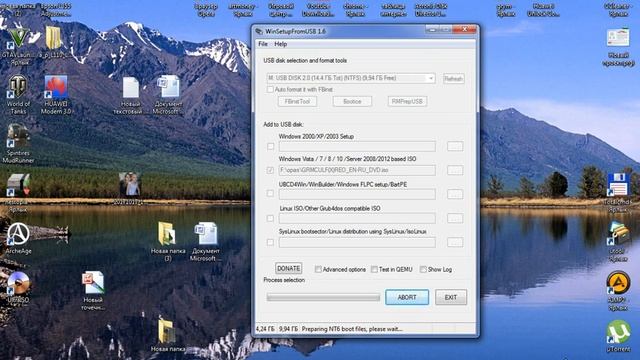Enable the Show Log checkbox

[x=423, y=269]
